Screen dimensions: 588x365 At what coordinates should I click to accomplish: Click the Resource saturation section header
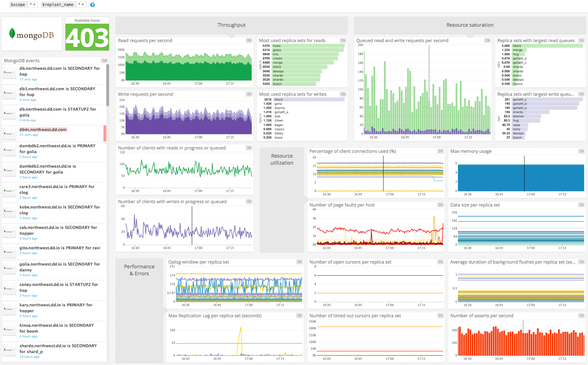[x=470, y=25]
